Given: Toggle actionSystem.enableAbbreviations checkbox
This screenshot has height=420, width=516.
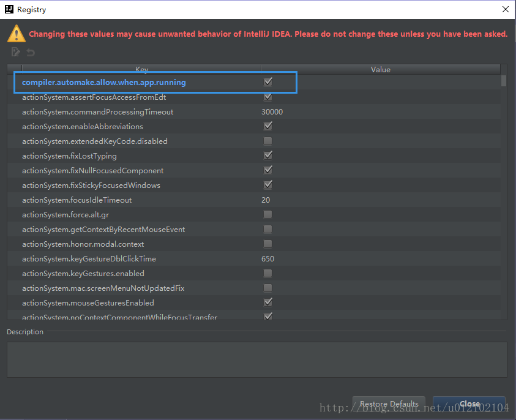Looking at the screenshot, I should pos(268,126).
